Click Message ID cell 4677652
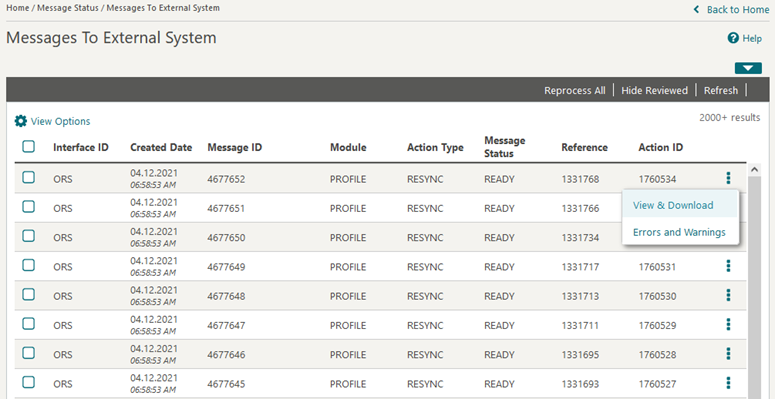Viewport: 775px width, 399px height. point(226,179)
